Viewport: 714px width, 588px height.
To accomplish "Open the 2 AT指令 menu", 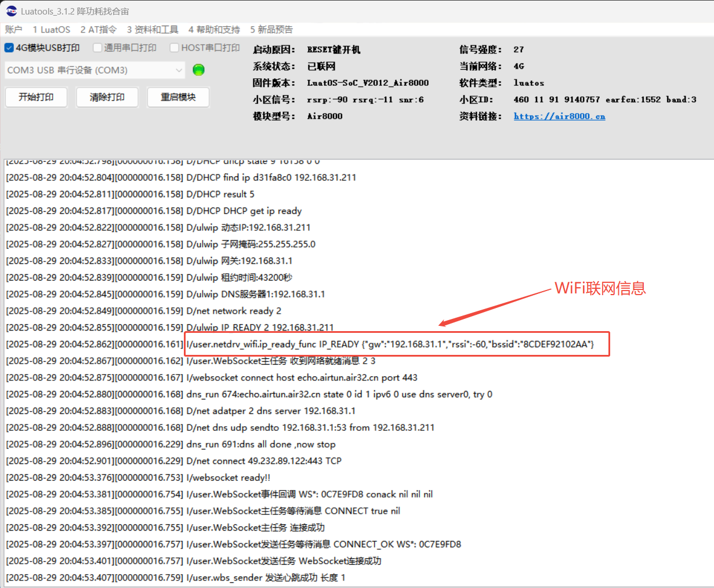I will point(98,30).
